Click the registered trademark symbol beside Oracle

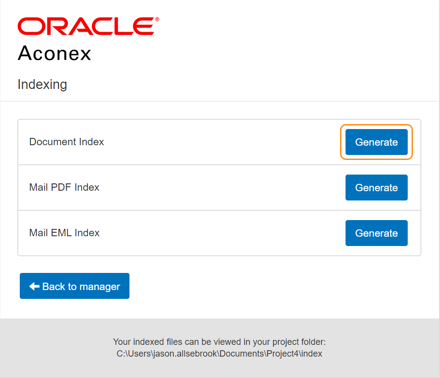coord(157,19)
